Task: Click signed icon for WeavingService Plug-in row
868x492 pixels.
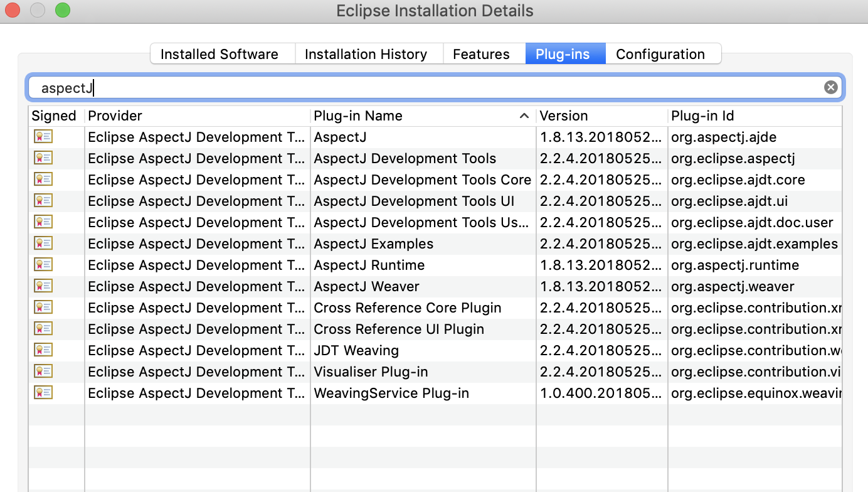Action: click(43, 393)
